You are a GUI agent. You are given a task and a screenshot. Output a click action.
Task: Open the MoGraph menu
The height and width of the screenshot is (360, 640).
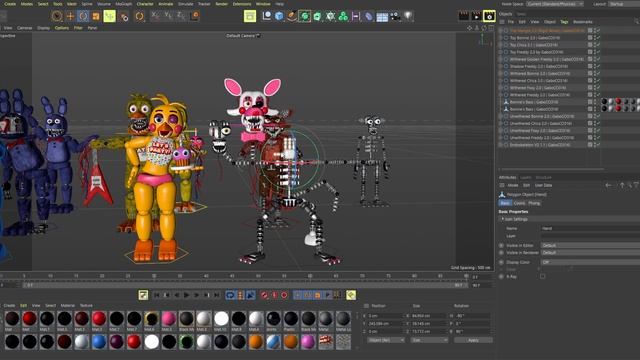(x=124, y=4)
